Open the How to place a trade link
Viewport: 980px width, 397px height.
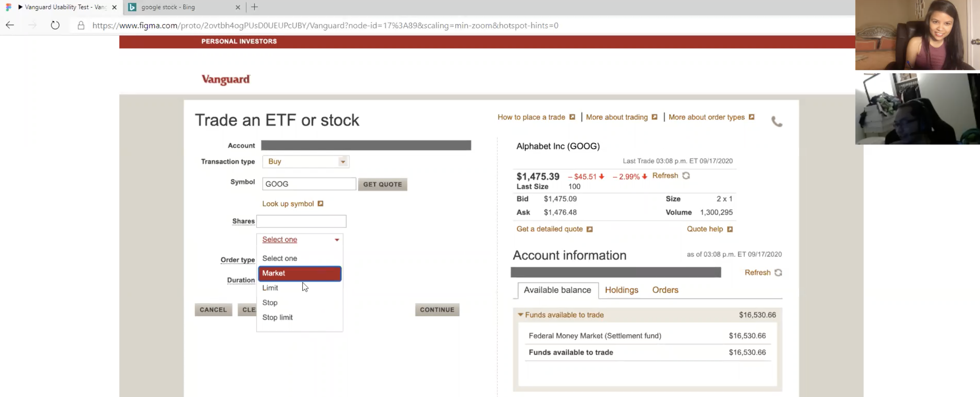tap(531, 117)
